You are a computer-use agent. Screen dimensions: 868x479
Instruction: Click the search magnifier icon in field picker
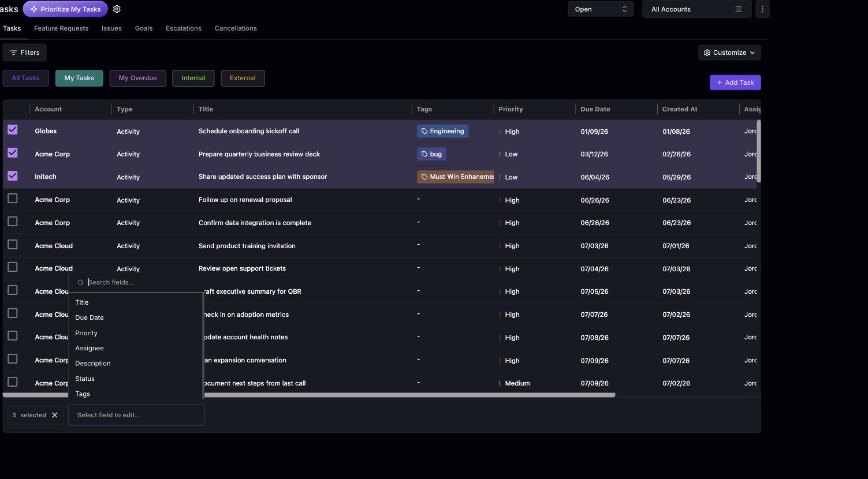pos(81,282)
